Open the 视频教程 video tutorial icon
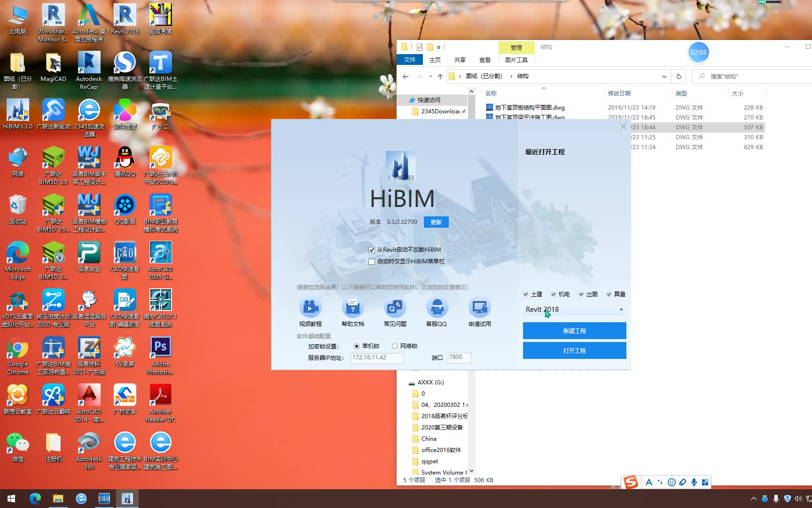 (x=310, y=308)
